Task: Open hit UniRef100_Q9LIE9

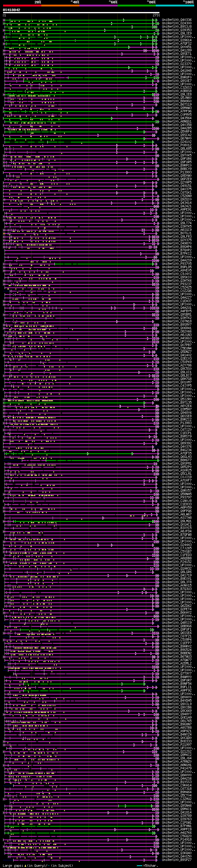Action: click(177, 33)
